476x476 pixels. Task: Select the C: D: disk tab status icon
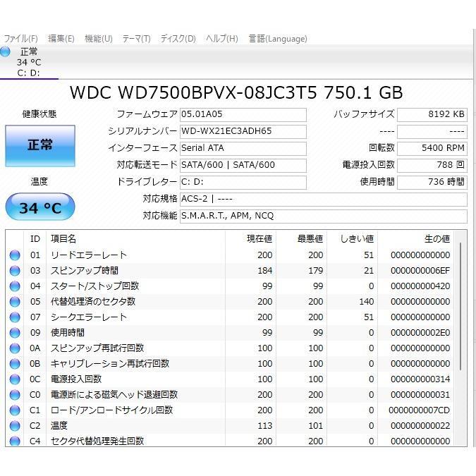[5, 51]
